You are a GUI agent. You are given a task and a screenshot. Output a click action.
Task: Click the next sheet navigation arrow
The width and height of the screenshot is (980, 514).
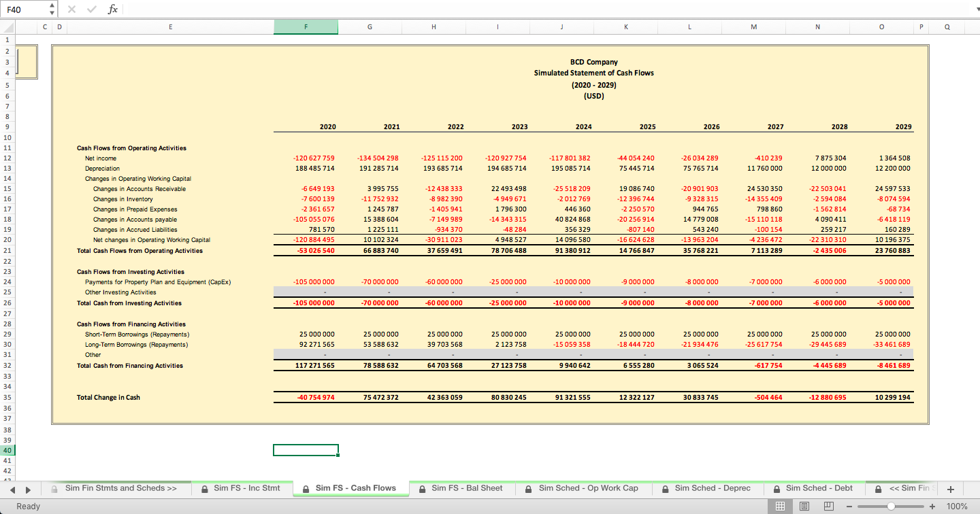click(29, 489)
